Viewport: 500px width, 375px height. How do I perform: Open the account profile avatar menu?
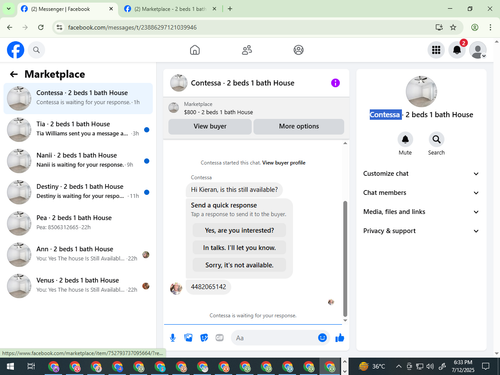coord(478,50)
